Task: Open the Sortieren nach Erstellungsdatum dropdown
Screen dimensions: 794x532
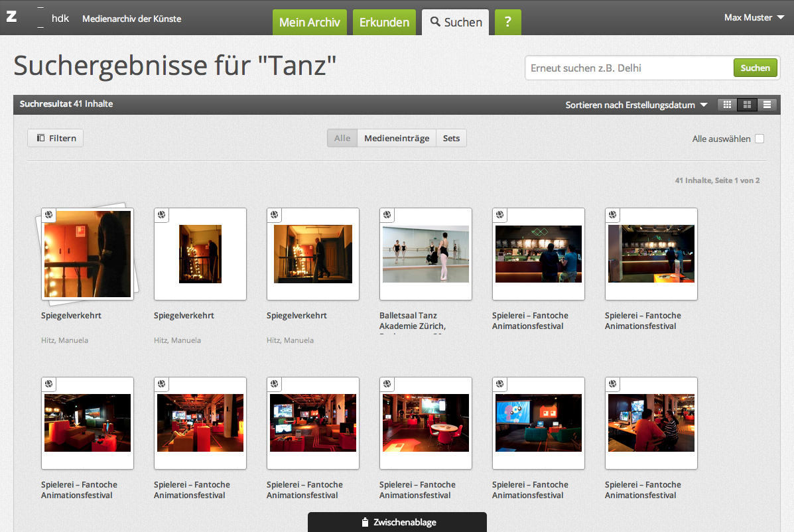Action: tap(636, 105)
